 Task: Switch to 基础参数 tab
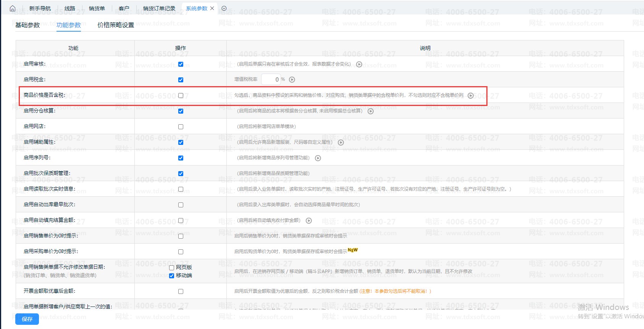pos(27,25)
